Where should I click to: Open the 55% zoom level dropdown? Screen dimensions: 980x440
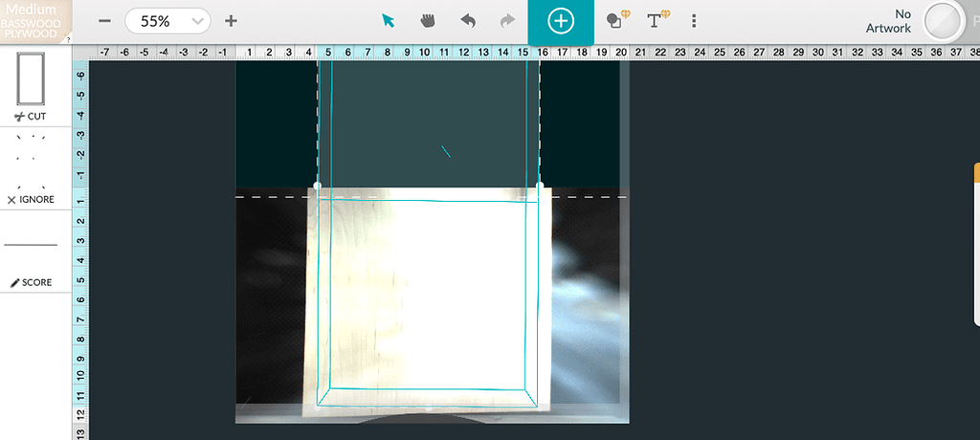pyautogui.click(x=167, y=21)
